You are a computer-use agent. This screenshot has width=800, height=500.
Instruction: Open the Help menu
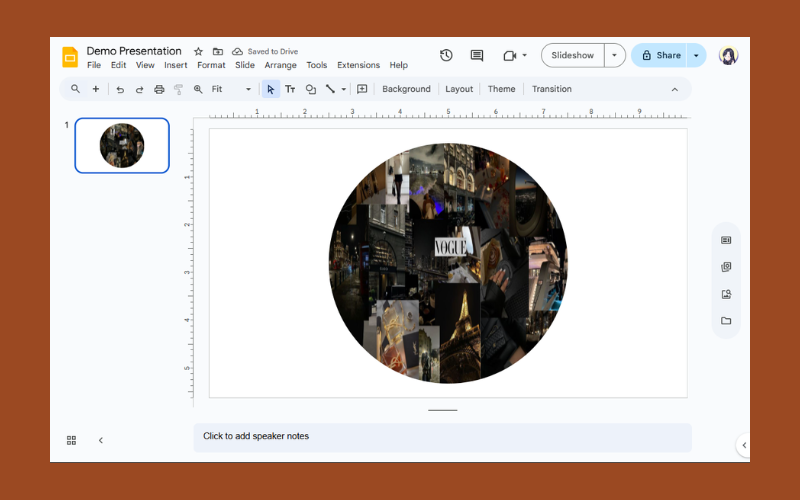point(398,65)
